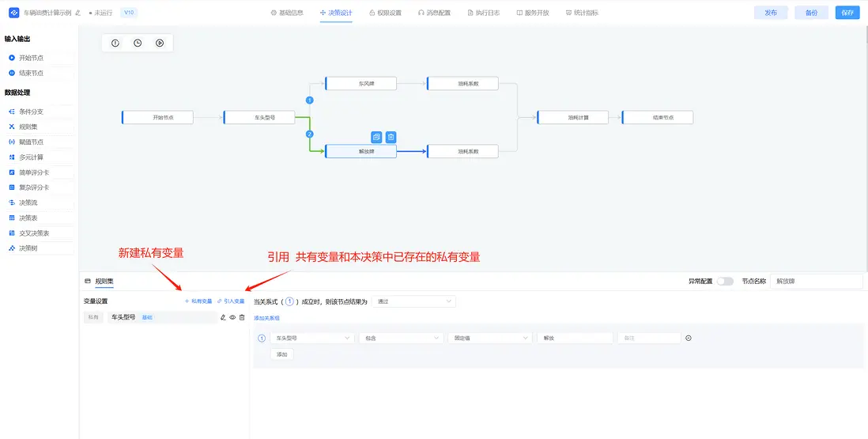Select the 结束节点 node on canvas
The image size is (868, 439).
(658, 117)
